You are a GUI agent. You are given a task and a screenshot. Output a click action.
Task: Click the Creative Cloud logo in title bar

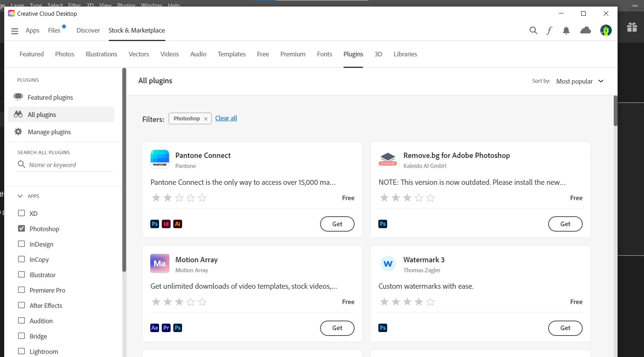tap(11, 13)
